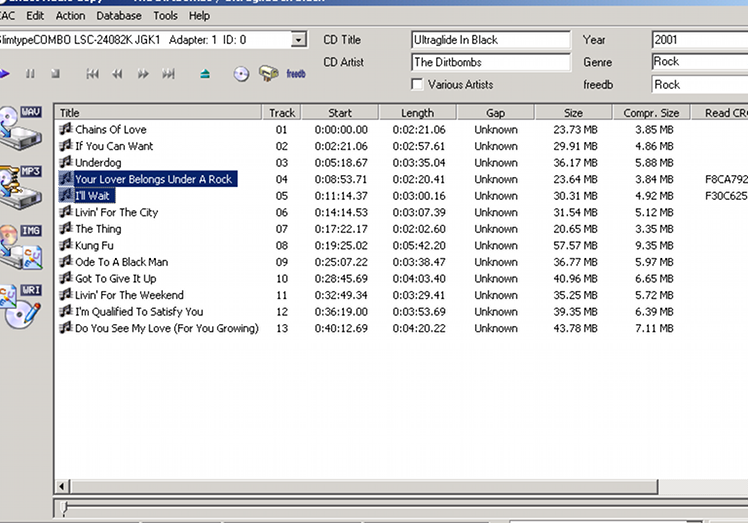Select the track Got To Give It Up
The image size is (748, 523).
tap(115, 278)
